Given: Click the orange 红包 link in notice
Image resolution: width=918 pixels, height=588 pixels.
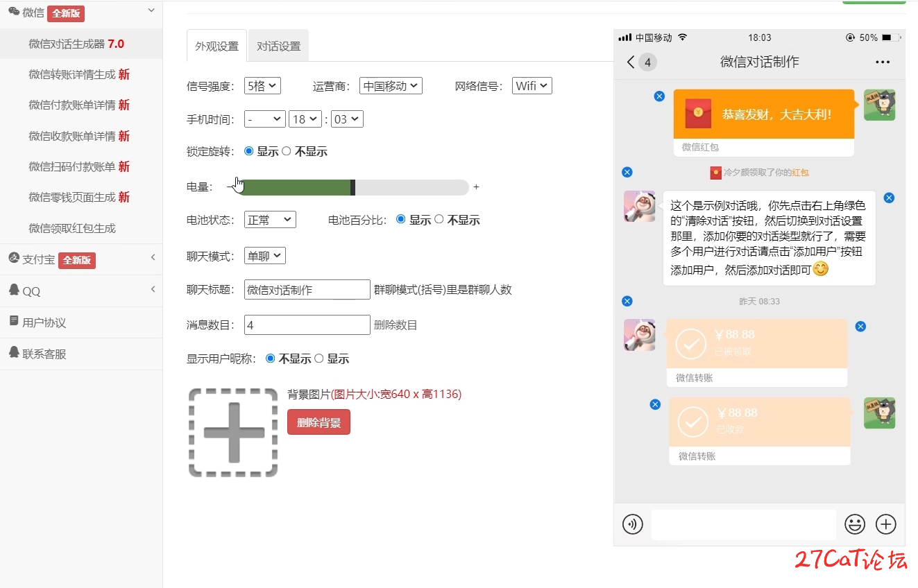Looking at the screenshot, I should pyautogui.click(x=801, y=173).
